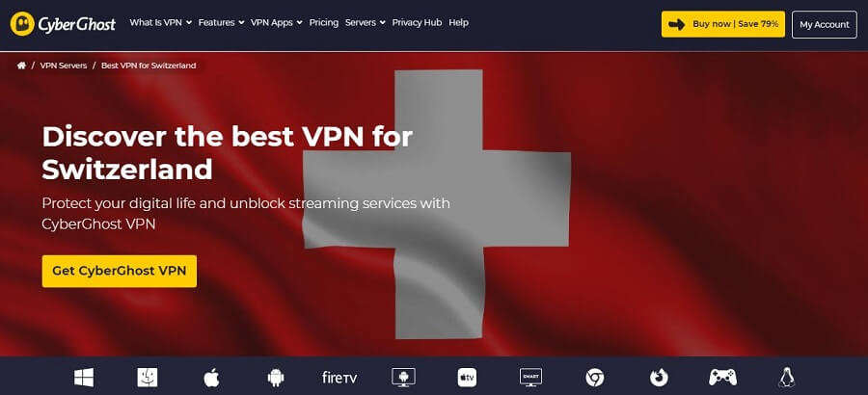
Task: Select the Android robot icon
Action: click(x=275, y=378)
